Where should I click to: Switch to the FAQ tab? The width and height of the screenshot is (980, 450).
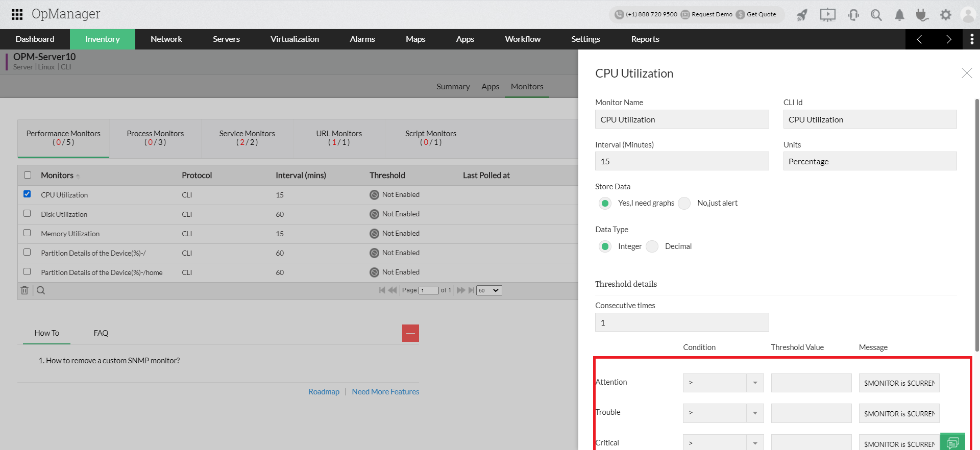[x=101, y=333]
